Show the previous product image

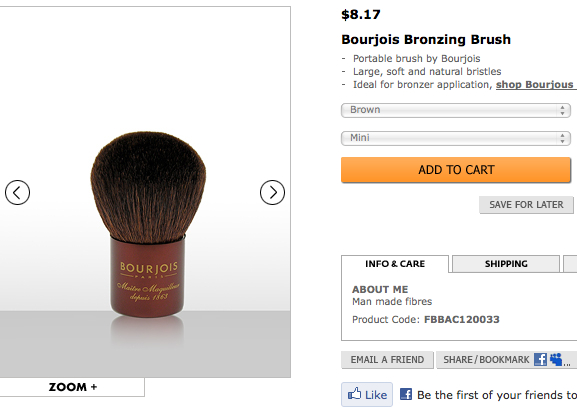pyautogui.click(x=17, y=192)
